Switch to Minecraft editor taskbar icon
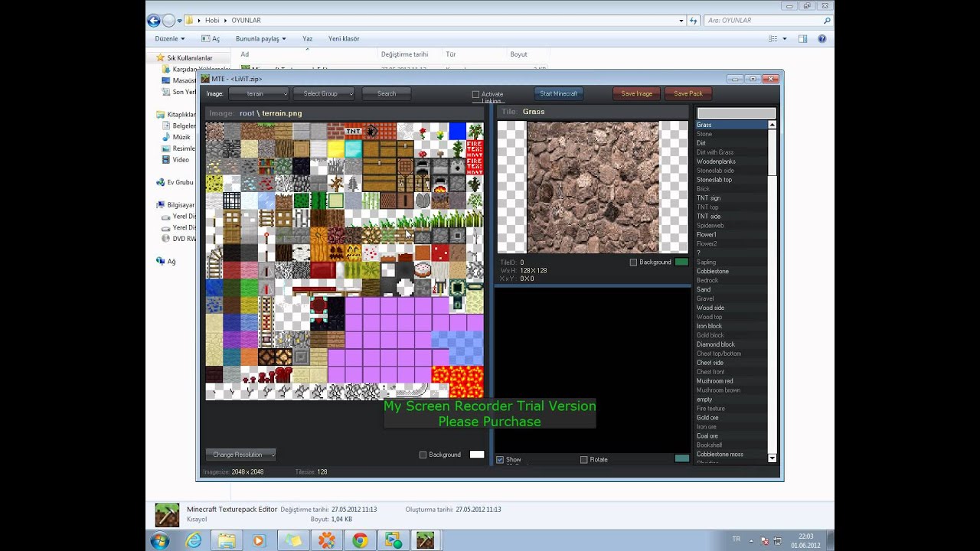The width and height of the screenshot is (980, 551). pyautogui.click(x=425, y=541)
